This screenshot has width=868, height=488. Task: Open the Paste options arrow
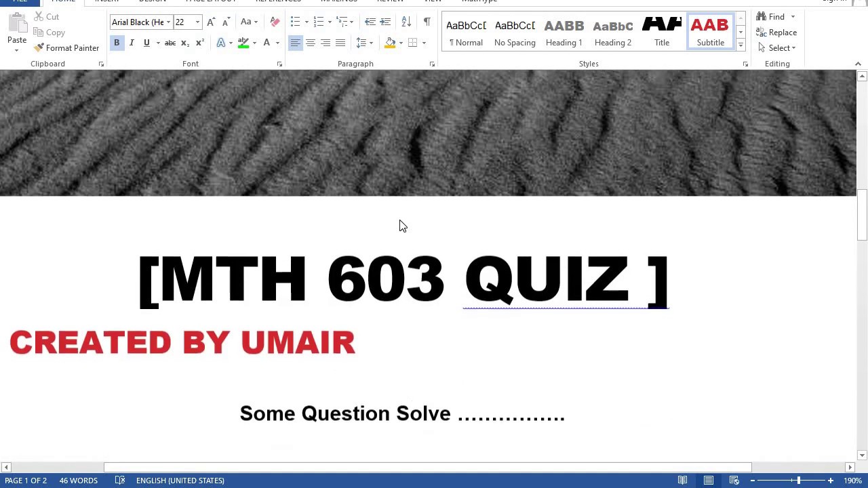(16, 49)
